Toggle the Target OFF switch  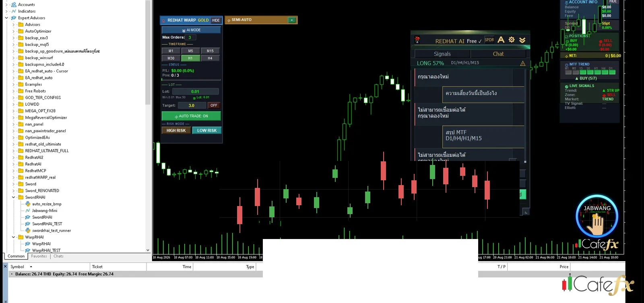click(214, 105)
